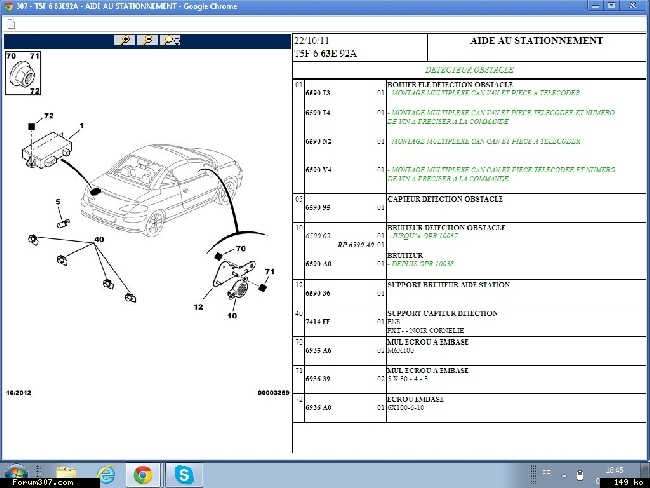Select part number 6590 95

tap(318, 207)
